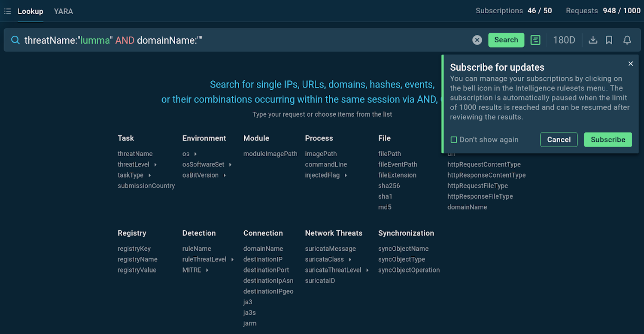Image resolution: width=644 pixels, height=334 pixels.
Task: Select httpRequestFileType field
Action: 477,186
